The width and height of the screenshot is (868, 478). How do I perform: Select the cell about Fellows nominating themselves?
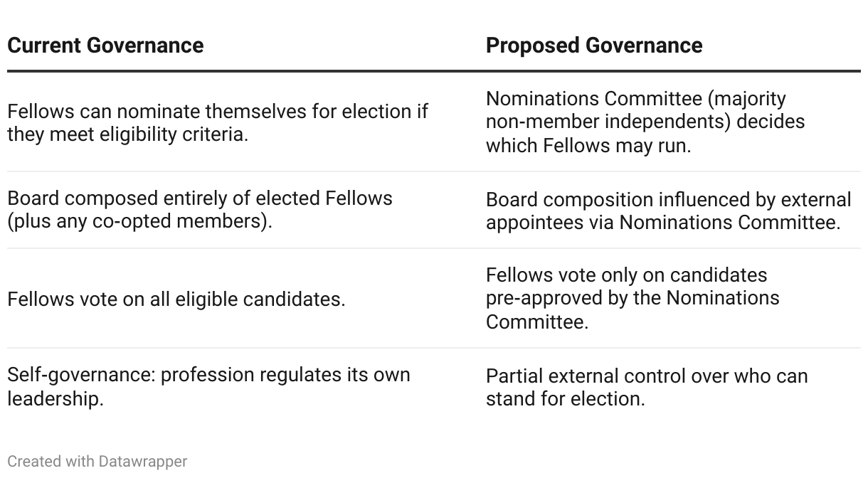(x=218, y=122)
